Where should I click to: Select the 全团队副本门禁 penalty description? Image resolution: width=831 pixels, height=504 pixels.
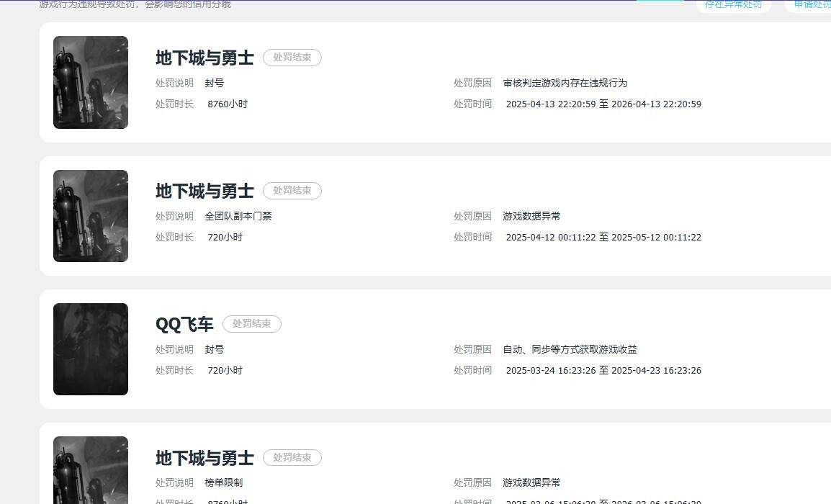coord(238,216)
